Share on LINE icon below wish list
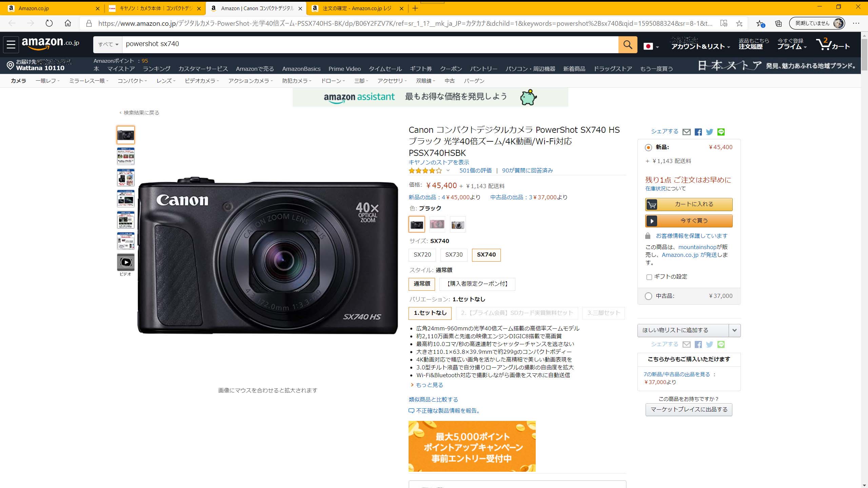This screenshot has width=868, height=488. (721, 344)
